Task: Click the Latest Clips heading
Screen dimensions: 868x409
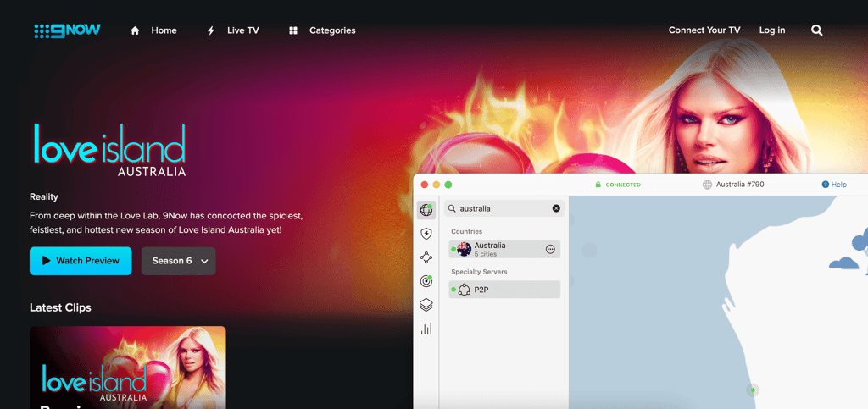Action: click(60, 308)
